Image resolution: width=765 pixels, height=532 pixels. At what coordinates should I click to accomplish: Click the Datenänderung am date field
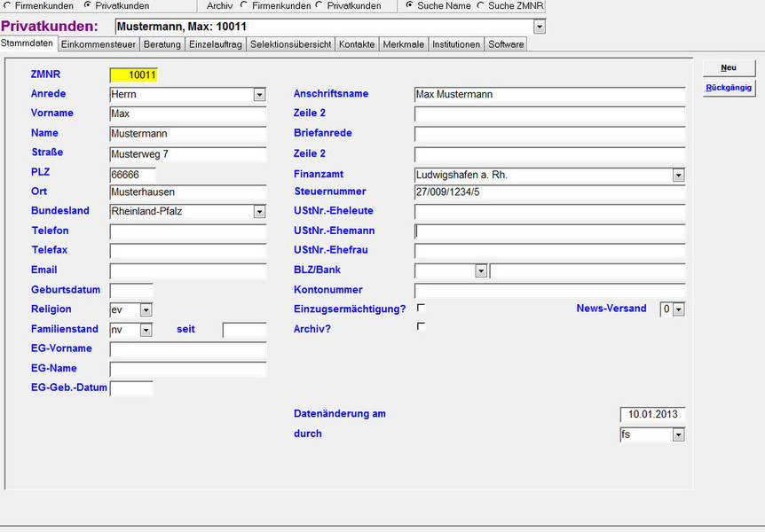tap(653, 414)
